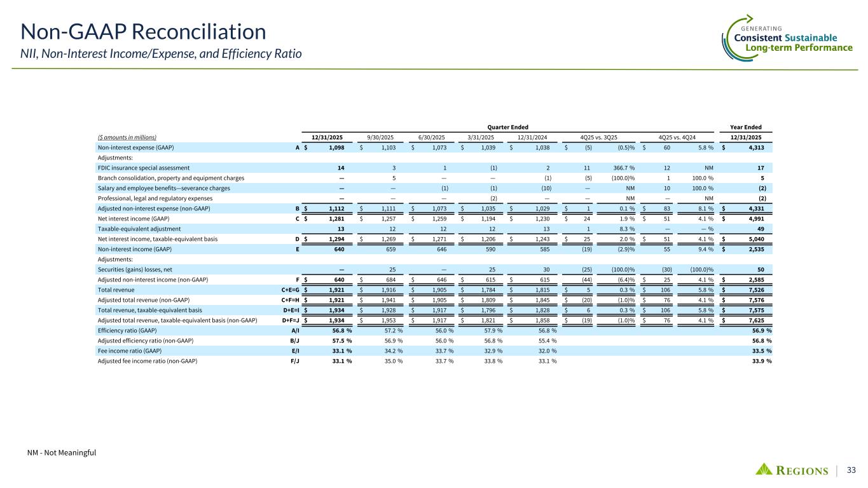Click the Regions wordmark text
The width and height of the screenshot is (868, 488).
point(803,470)
